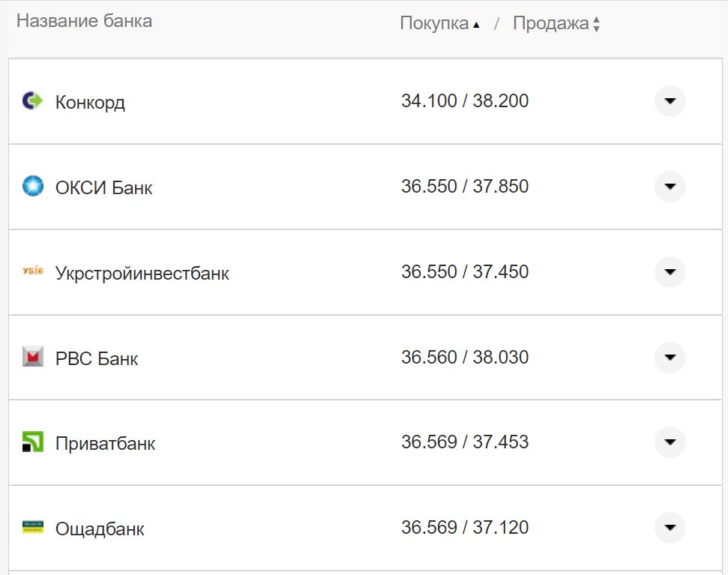The image size is (728, 575).
Task: Expand the Приватбанк row dropdown arrow
Action: click(x=670, y=442)
